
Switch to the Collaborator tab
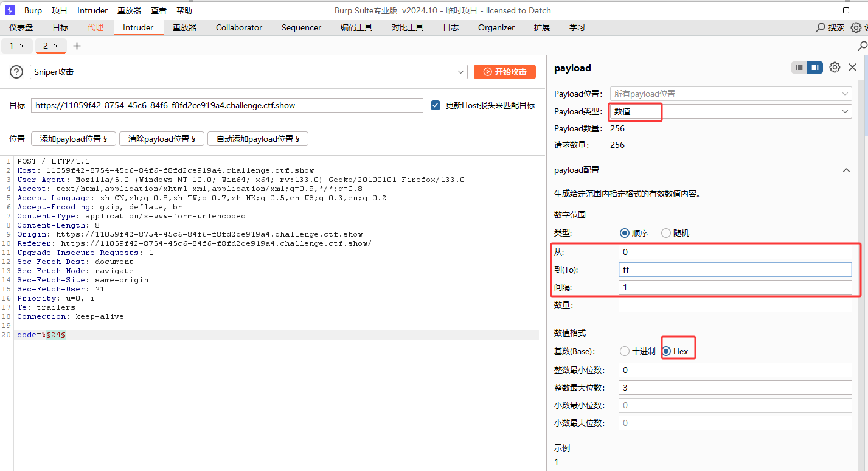[x=239, y=27]
